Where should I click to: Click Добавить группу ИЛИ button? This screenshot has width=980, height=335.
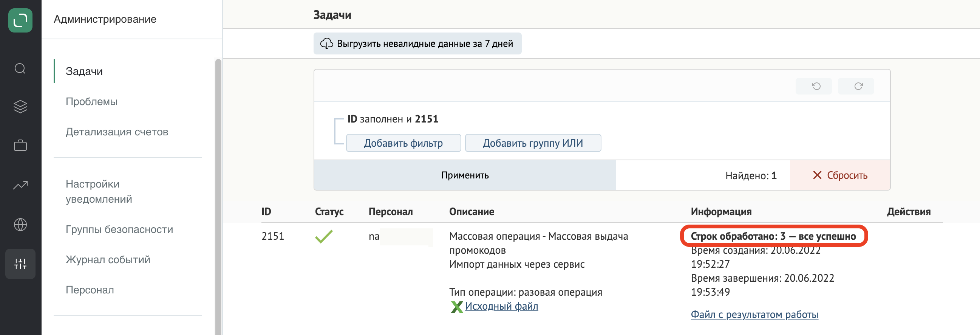click(533, 143)
